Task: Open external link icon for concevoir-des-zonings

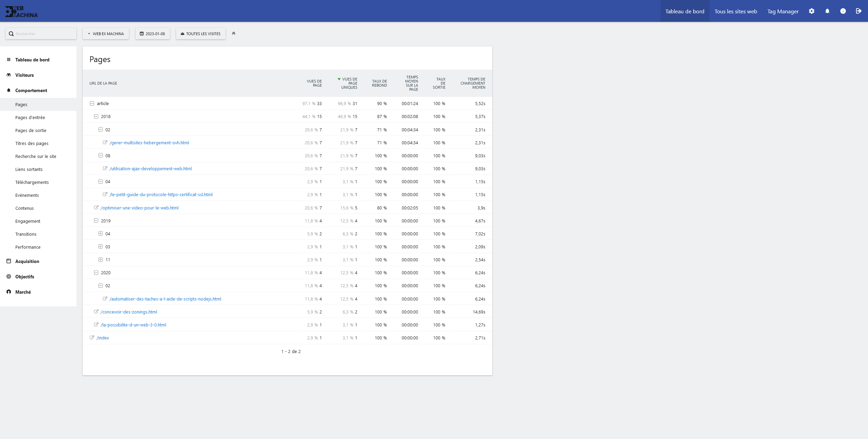Action: pos(96,312)
